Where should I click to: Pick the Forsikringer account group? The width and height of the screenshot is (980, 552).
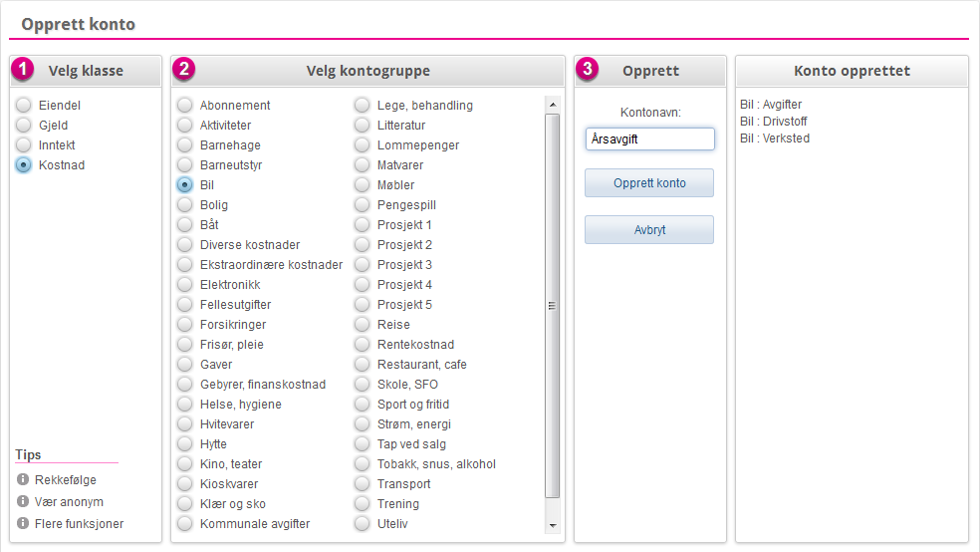[184, 325]
